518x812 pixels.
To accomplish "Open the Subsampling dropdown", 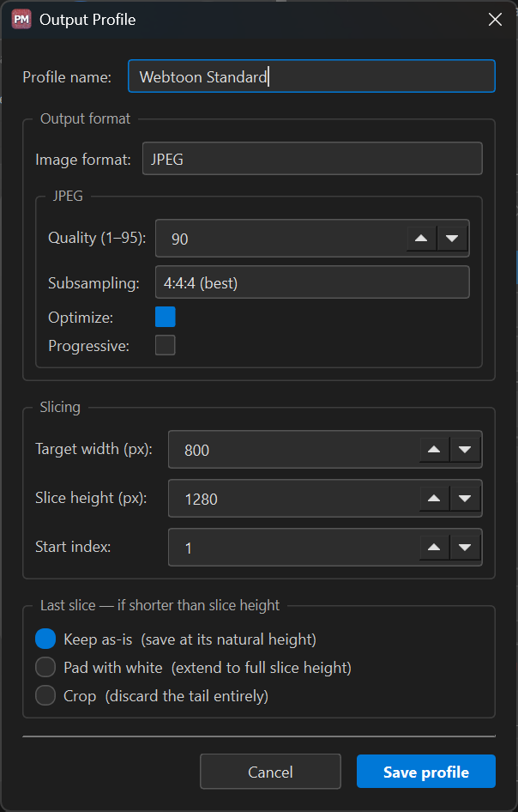I will tap(312, 282).
